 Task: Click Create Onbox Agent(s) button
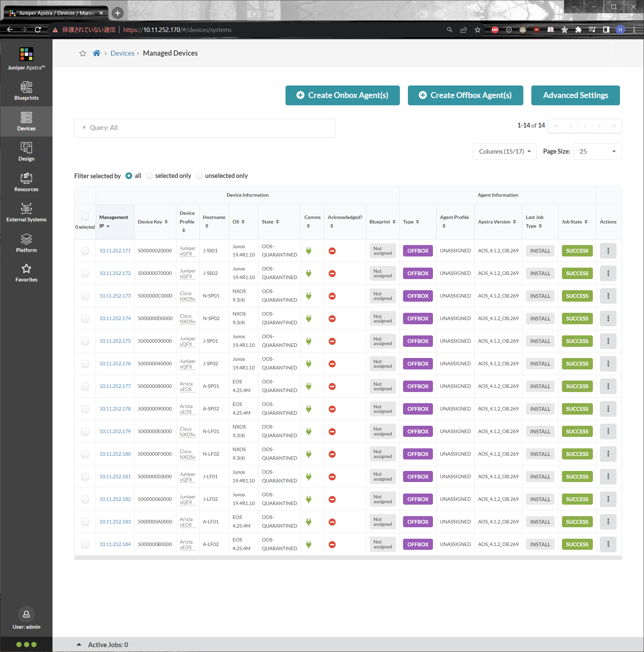coord(342,95)
